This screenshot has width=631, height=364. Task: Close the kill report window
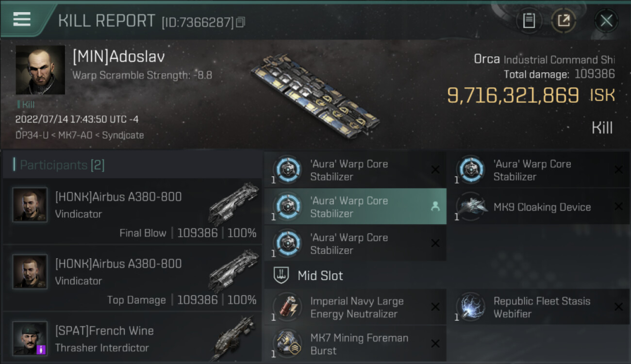click(x=606, y=20)
